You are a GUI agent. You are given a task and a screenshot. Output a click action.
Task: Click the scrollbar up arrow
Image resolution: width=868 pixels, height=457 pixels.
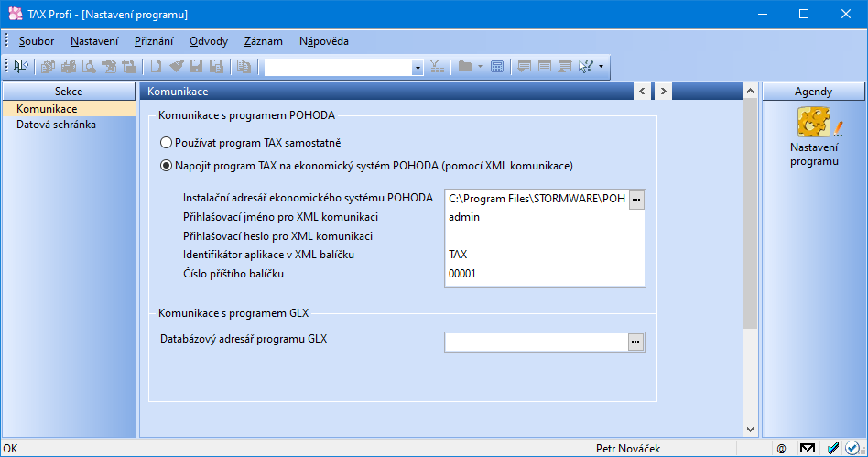click(x=750, y=91)
